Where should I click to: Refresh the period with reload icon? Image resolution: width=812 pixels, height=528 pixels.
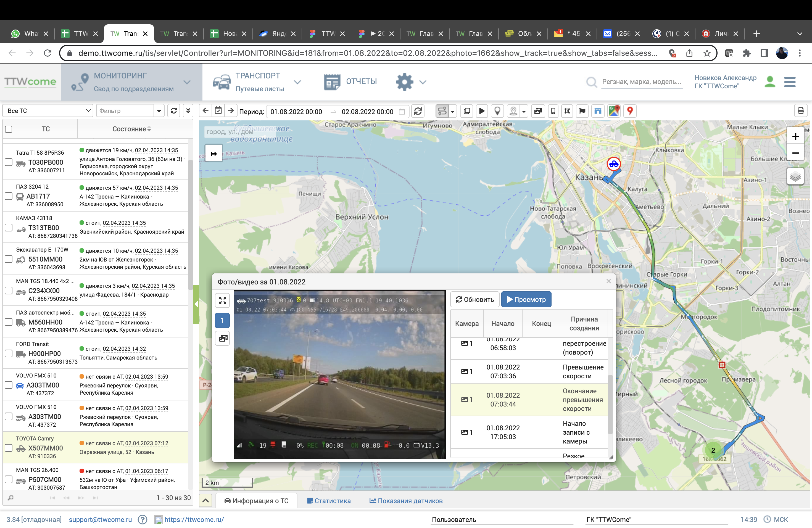pyautogui.click(x=418, y=111)
